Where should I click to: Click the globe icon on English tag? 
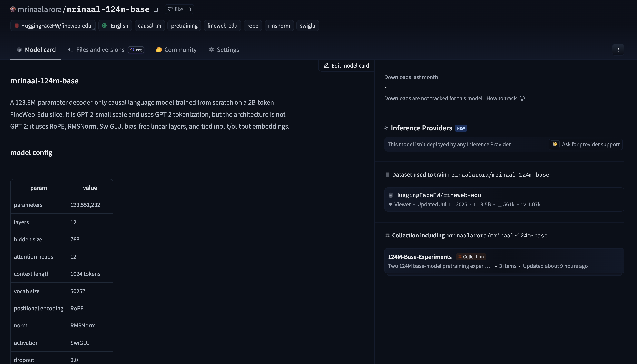click(x=105, y=26)
